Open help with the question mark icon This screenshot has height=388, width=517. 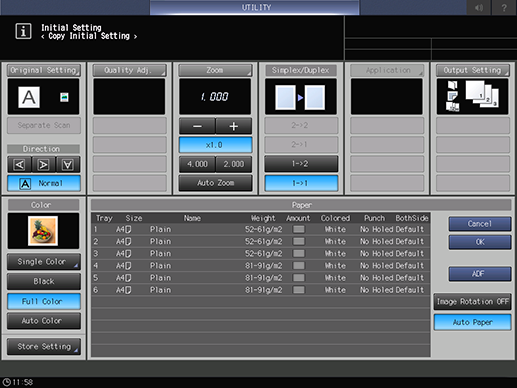tap(504, 7)
